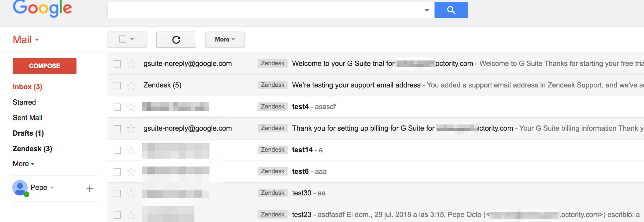Select the test6 email checkbox

pyautogui.click(x=117, y=172)
